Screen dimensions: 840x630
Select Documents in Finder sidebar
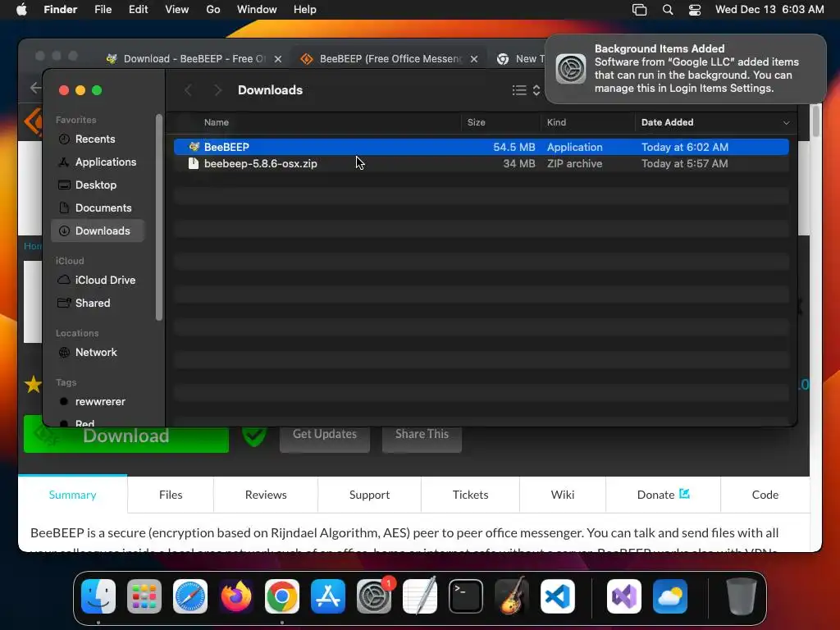point(98,208)
